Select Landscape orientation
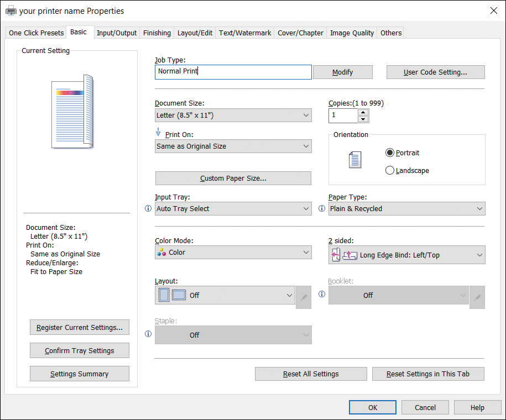Image resolution: width=506 pixels, height=420 pixels. coord(390,171)
